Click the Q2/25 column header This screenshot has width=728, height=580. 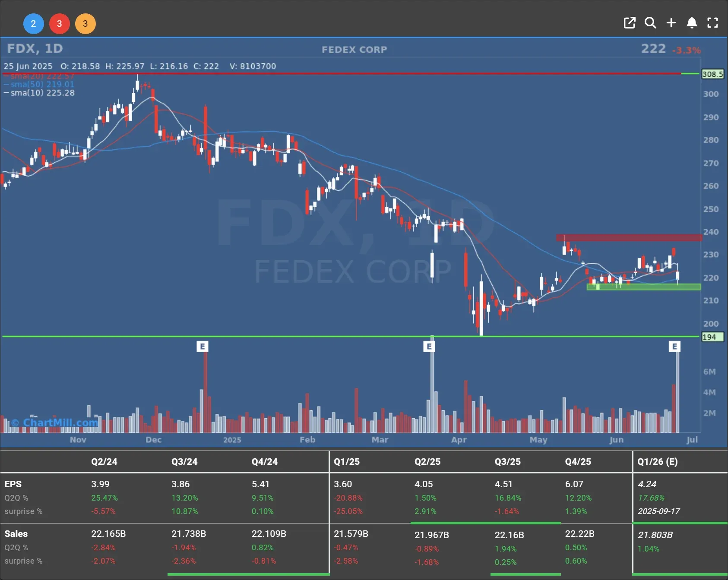(x=427, y=462)
